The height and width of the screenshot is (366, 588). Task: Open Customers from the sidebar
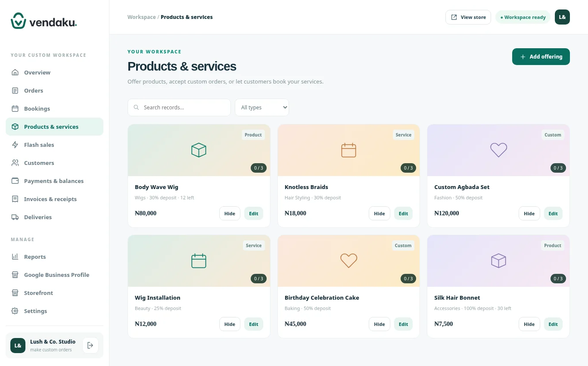pos(55,163)
